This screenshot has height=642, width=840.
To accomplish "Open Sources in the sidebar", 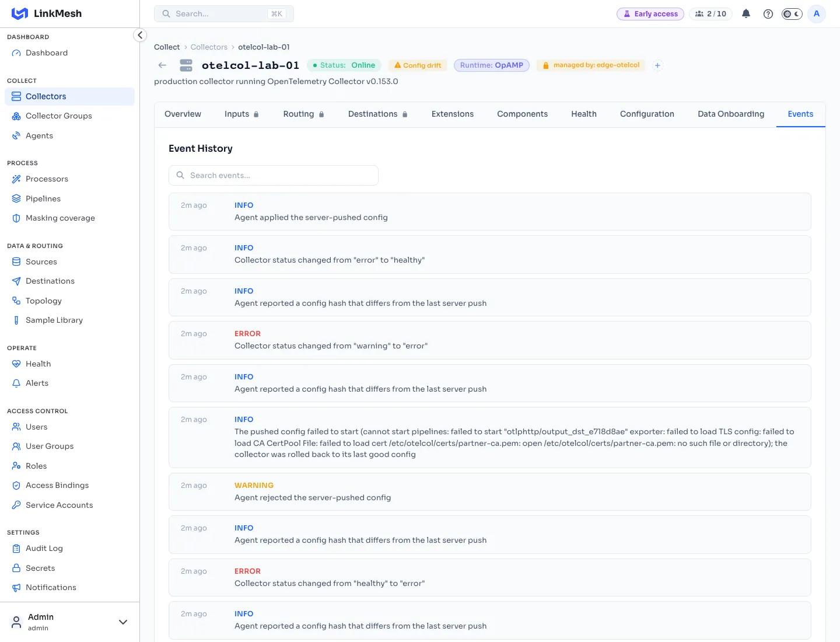I will (69, 262).
